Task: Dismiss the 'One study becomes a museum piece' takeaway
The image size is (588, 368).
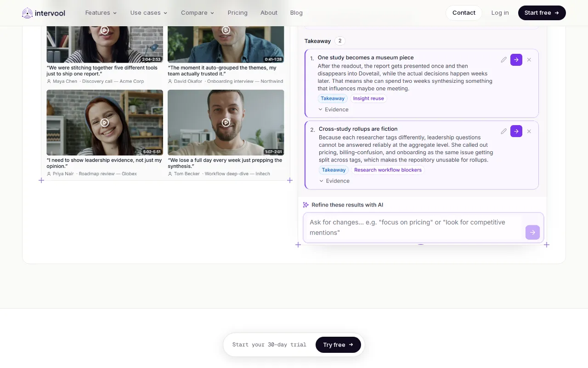Action: 529,60
